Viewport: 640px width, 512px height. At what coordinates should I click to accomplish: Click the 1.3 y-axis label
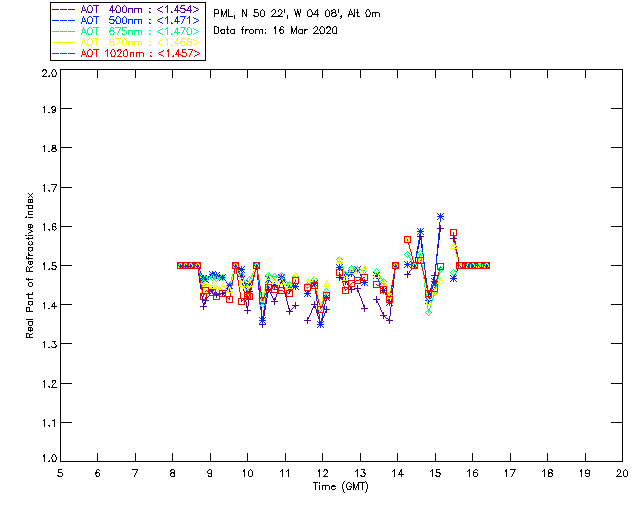click(49, 344)
